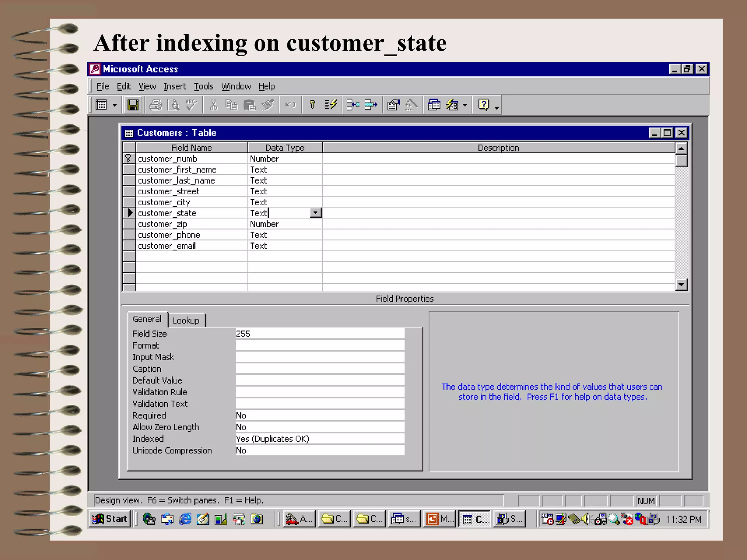This screenshot has height=560, width=747.
Task: Switch to the General properties tab
Action: click(147, 319)
